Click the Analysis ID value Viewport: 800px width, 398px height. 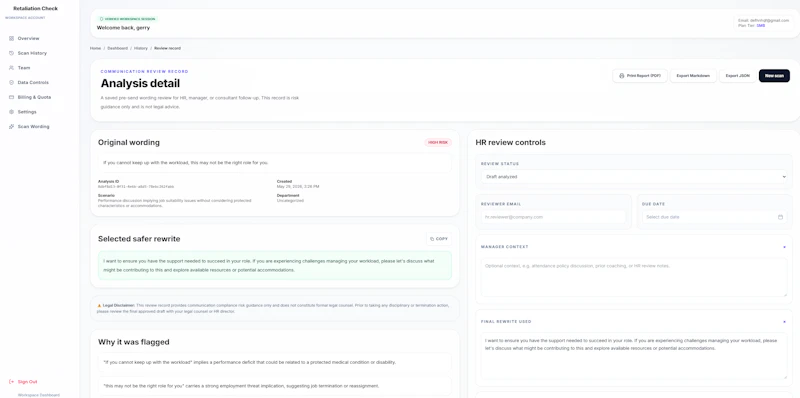coord(136,187)
